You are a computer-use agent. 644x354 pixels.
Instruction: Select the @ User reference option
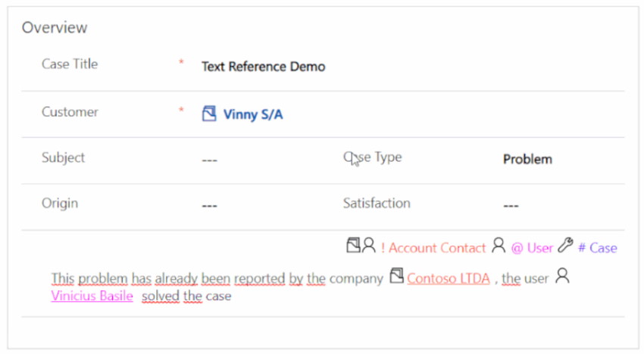[532, 248]
